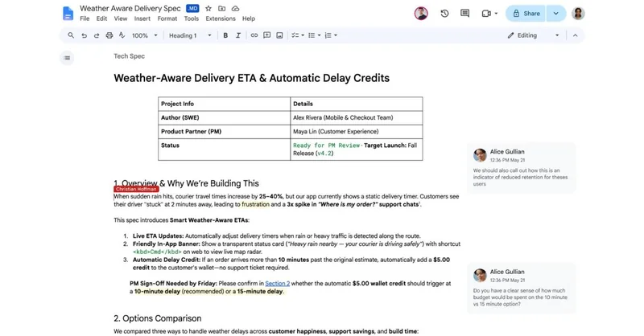Screen dimensions: 644x336
Task: Add a comment using the toolbar icon
Action: point(267,35)
